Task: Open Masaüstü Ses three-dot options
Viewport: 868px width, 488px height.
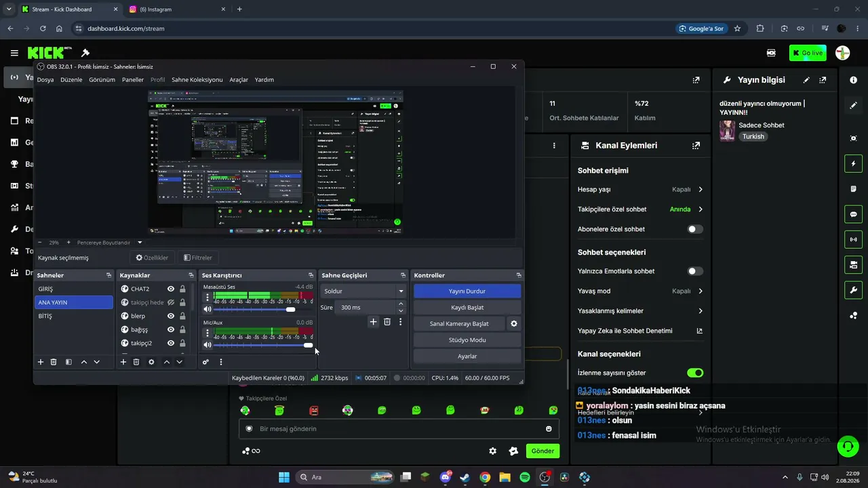Action: tap(208, 297)
